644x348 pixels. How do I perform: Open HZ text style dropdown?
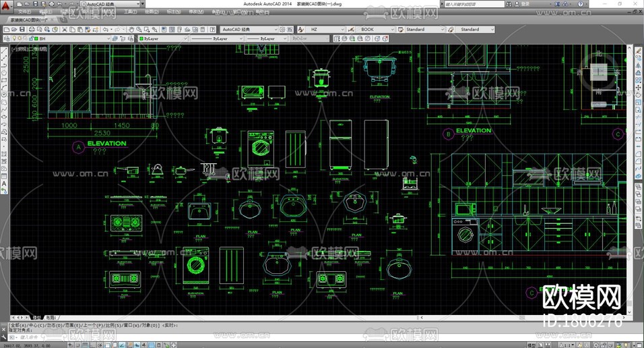[x=325, y=29]
